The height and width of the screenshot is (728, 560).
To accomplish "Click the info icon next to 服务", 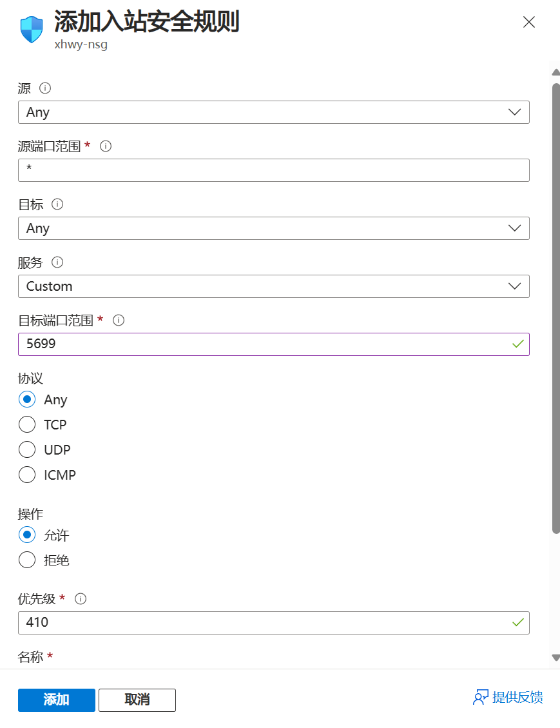I will click(x=57, y=262).
